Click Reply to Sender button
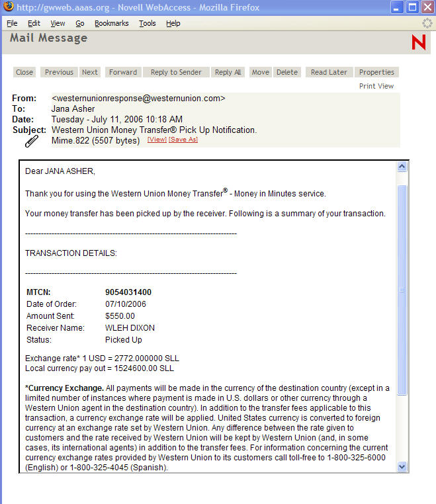 pyautogui.click(x=176, y=72)
